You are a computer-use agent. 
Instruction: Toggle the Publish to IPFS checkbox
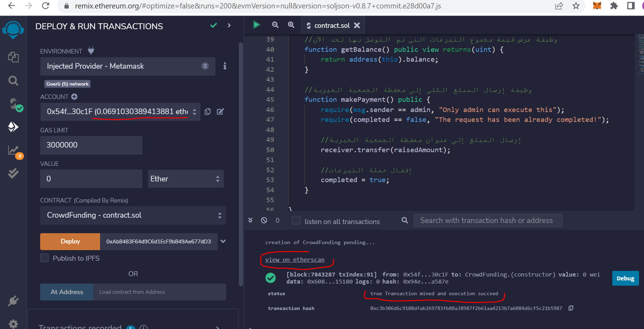click(44, 258)
